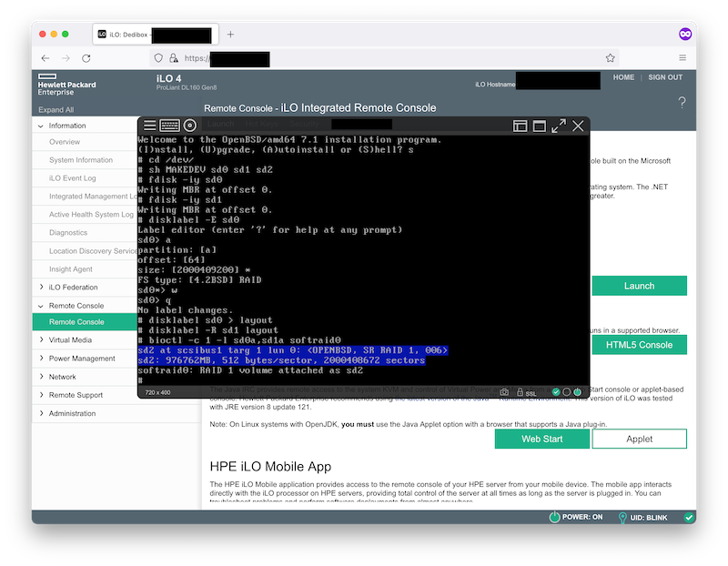The width and height of the screenshot is (728, 566).
Task: Open the Active Health System Log
Action: coord(91,214)
